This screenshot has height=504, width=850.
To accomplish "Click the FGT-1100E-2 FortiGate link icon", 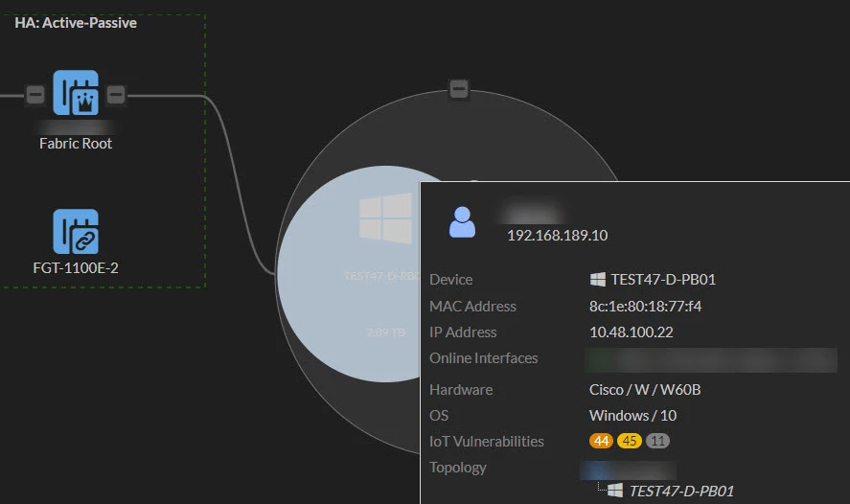I will coord(76,232).
